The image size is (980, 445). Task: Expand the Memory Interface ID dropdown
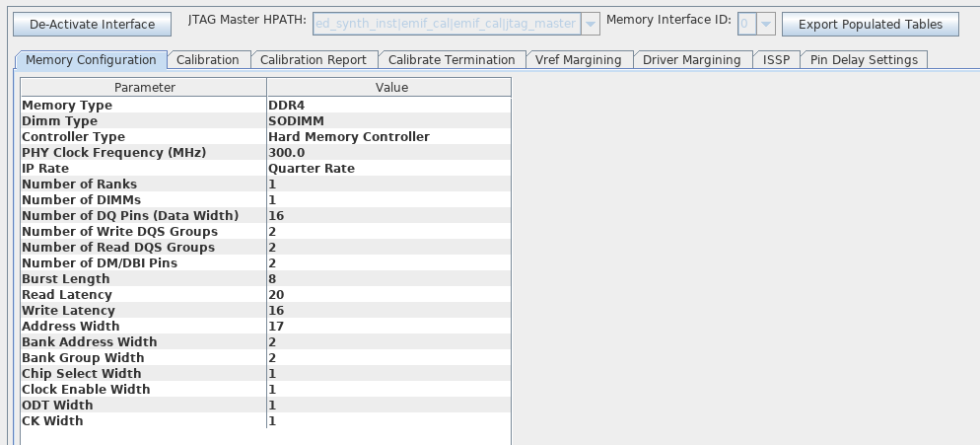point(766,24)
